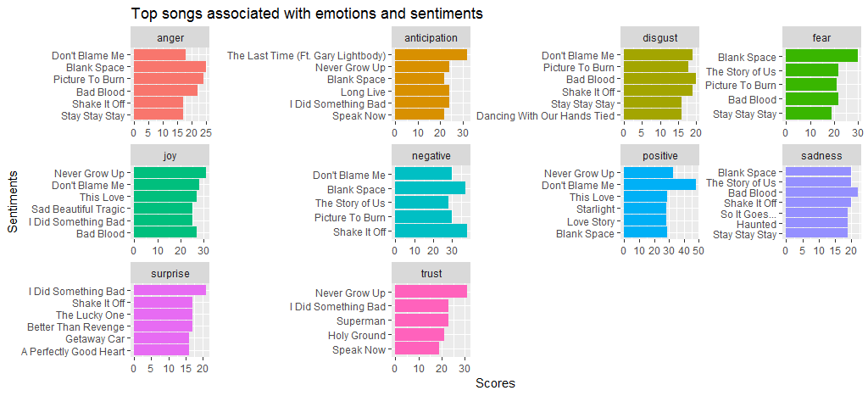Select the "sadness" facet header
This screenshot has width=868, height=396.
pyautogui.click(x=821, y=155)
